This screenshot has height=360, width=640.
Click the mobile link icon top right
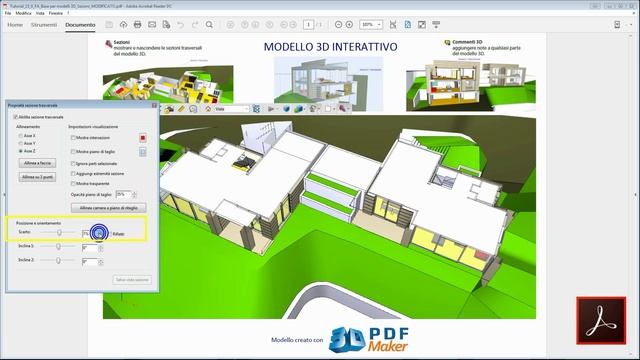coord(617,24)
